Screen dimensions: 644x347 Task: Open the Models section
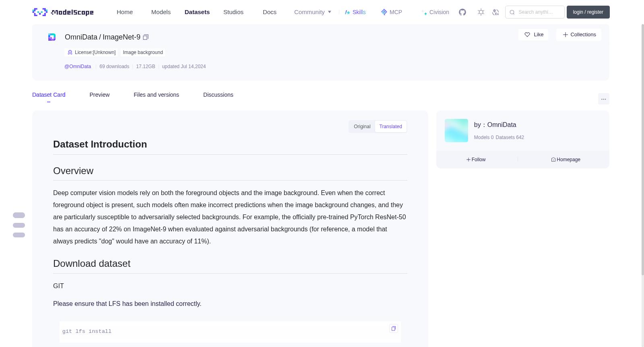161,12
